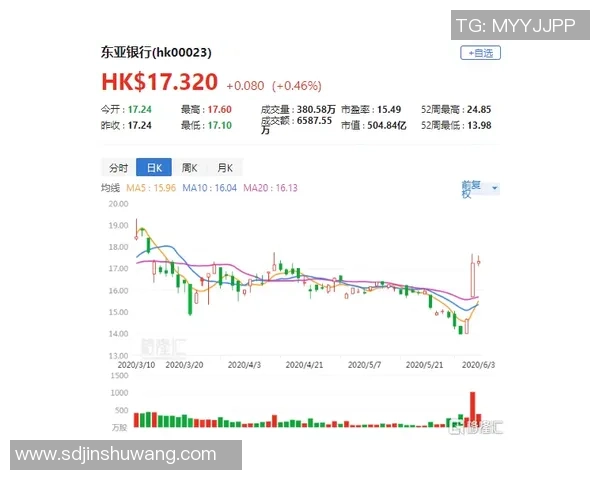Click the stock title 东亚银行(hk00023)
This screenshot has width=600, height=480.
click(x=156, y=52)
